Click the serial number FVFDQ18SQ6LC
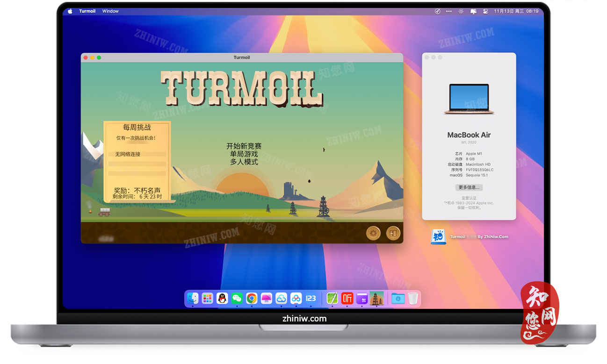This screenshot has width=607, height=364. click(x=479, y=170)
